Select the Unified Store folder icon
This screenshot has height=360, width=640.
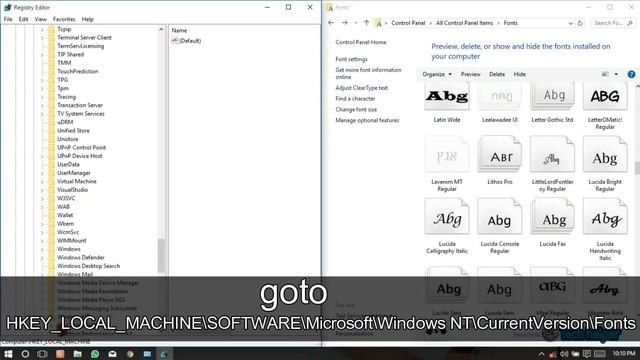click(51, 131)
